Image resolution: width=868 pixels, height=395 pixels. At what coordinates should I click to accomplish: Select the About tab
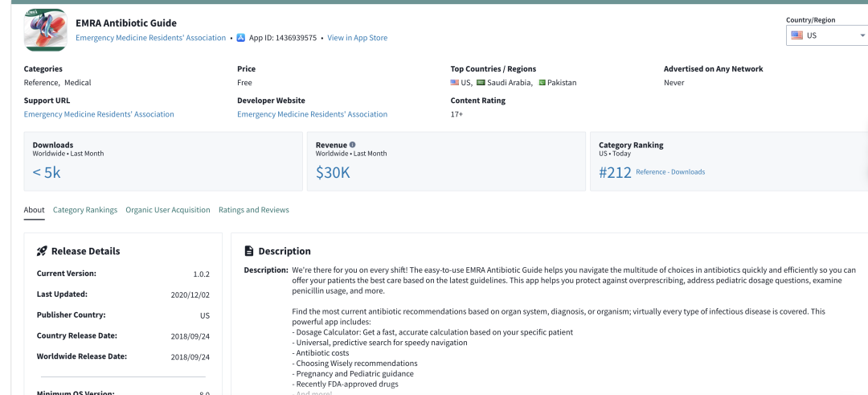(35, 210)
